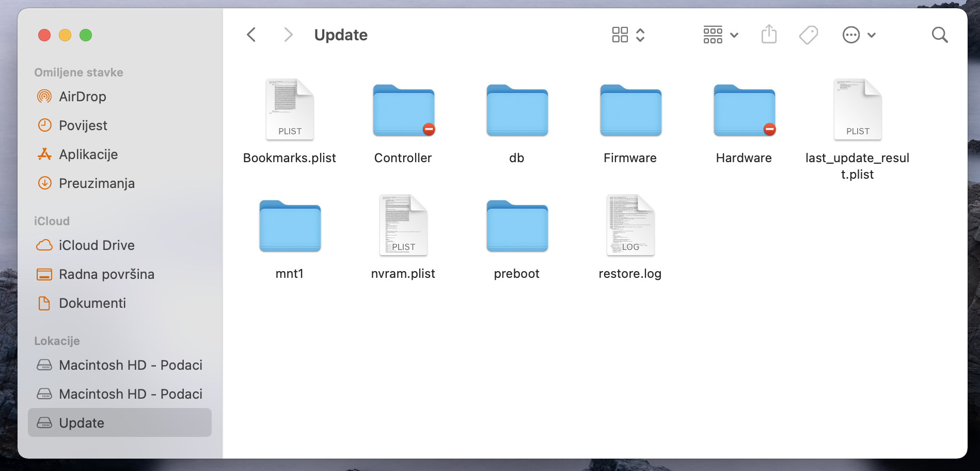The height and width of the screenshot is (471, 980).
Task: Switch view mode using the icon grid control
Action: (x=628, y=35)
